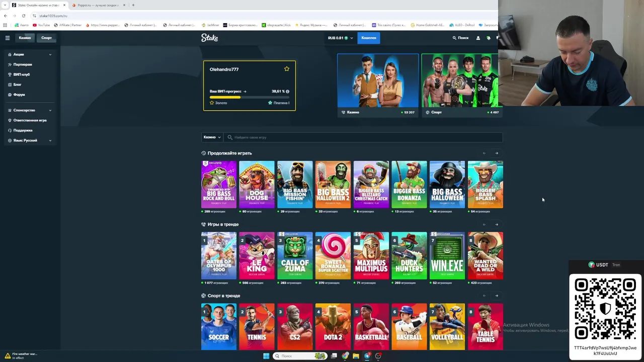Open Bigger Bass Bonanza game

(x=409, y=185)
